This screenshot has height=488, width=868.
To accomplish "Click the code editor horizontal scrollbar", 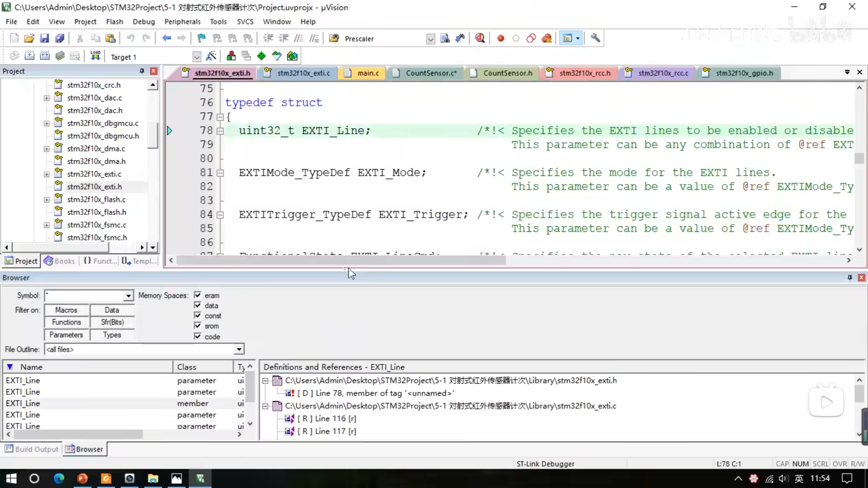I will click(340, 260).
